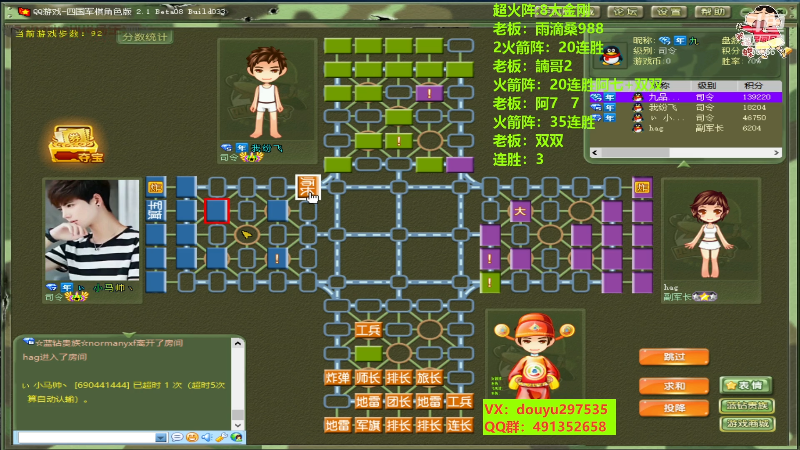Image resolution: width=800 pixels, height=450 pixels.
Task: Open chat input history dropdown arrow
Action: pos(161,438)
